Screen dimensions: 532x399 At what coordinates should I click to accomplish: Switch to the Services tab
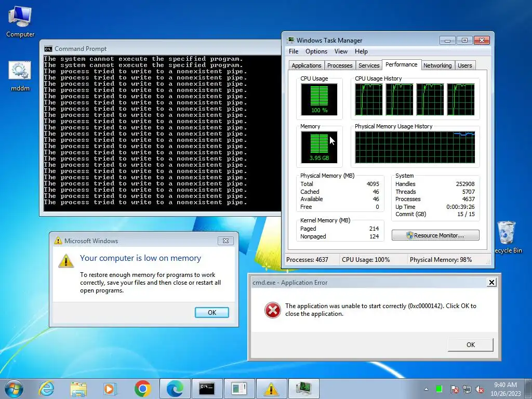[x=369, y=65]
